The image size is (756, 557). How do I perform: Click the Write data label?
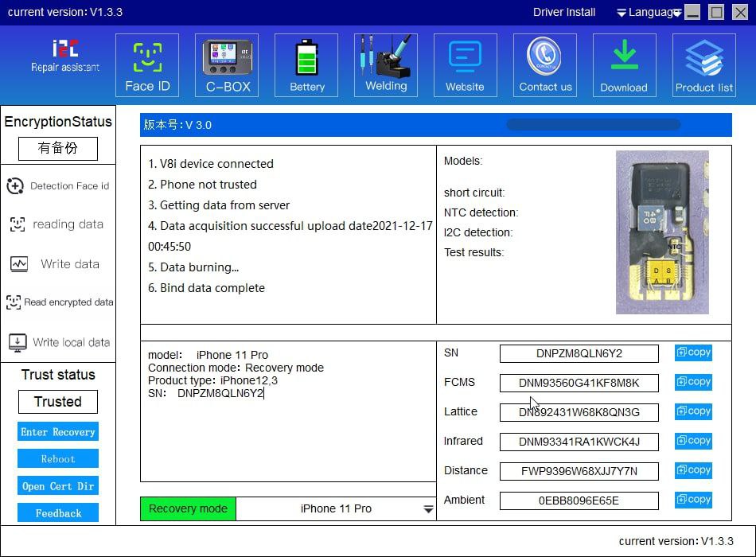70,264
